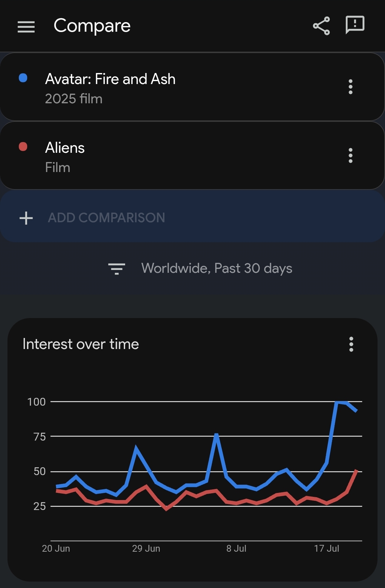The height and width of the screenshot is (588, 385).
Task: Tap the Interest over time heading
Action: 81,344
